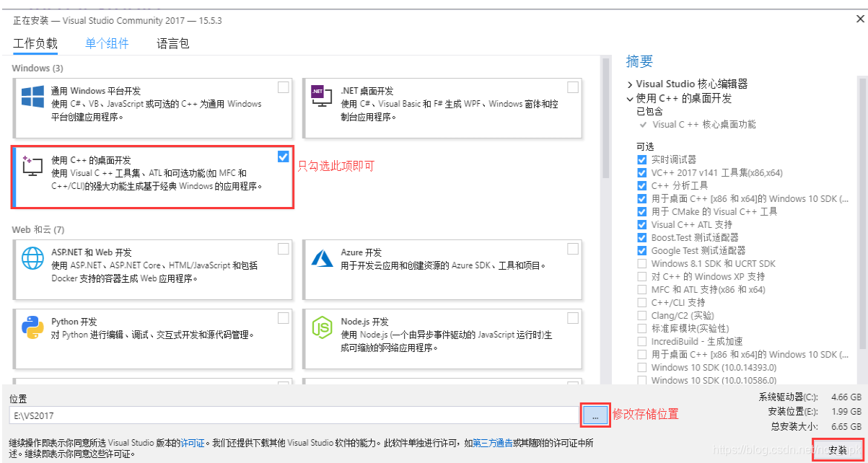
Task: Expand Visual Studio 核心编辑器 in summary
Action: [x=630, y=84]
